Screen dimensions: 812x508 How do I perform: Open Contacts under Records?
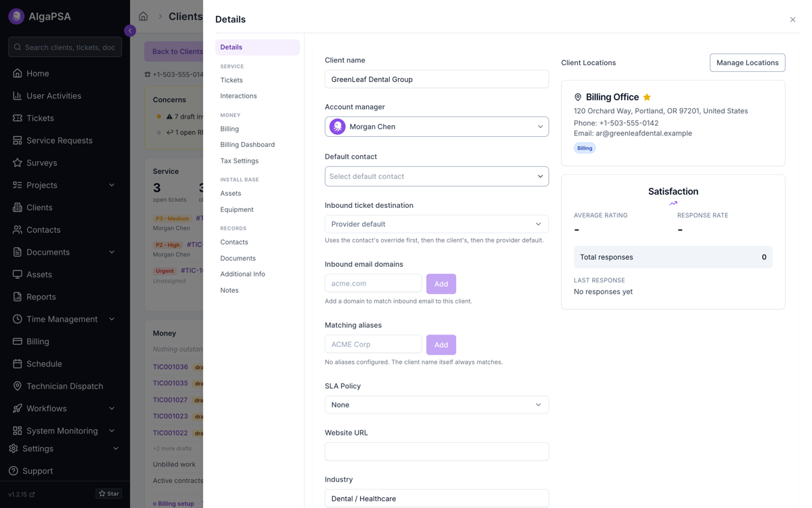tap(234, 242)
